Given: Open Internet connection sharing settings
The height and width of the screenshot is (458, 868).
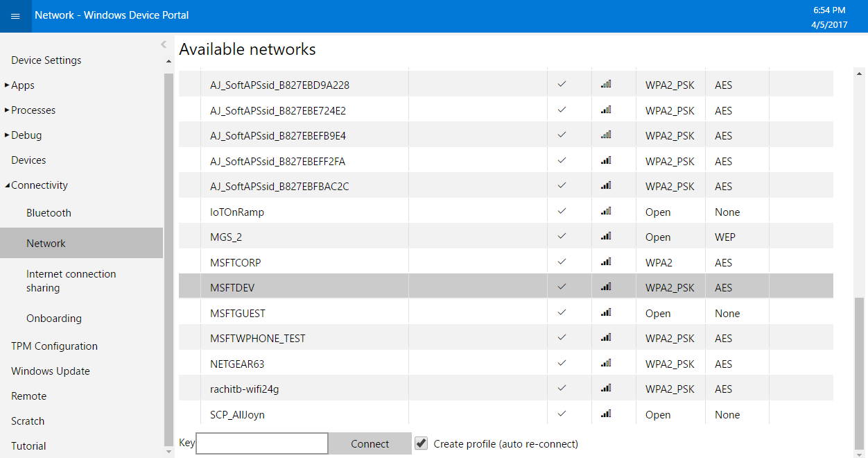Looking at the screenshot, I should [x=71, y=281].
